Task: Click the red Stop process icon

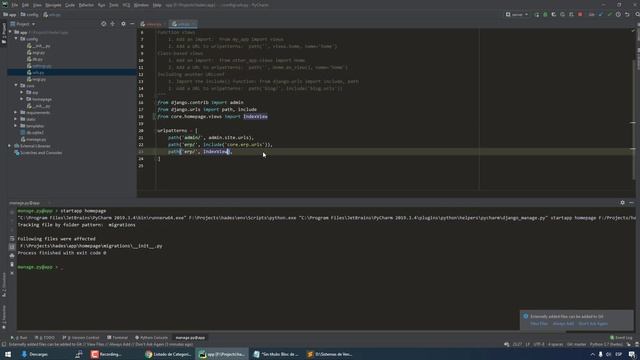Action: coord(580,14)
